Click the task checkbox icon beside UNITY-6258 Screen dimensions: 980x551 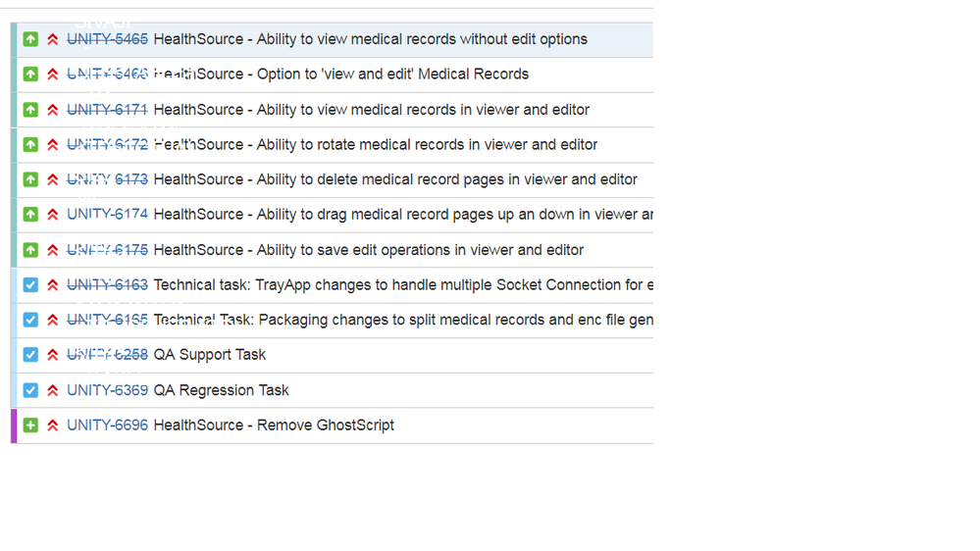pos(30,355)
